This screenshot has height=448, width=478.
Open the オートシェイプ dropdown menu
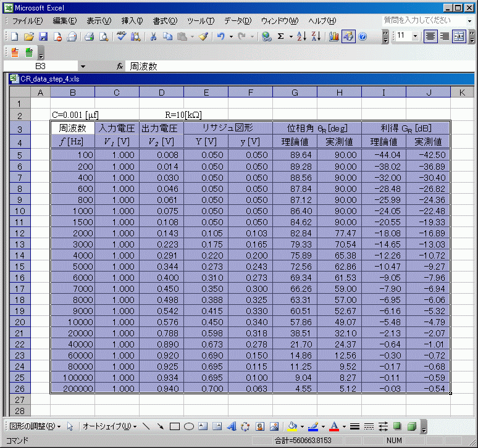coord(110,426)
